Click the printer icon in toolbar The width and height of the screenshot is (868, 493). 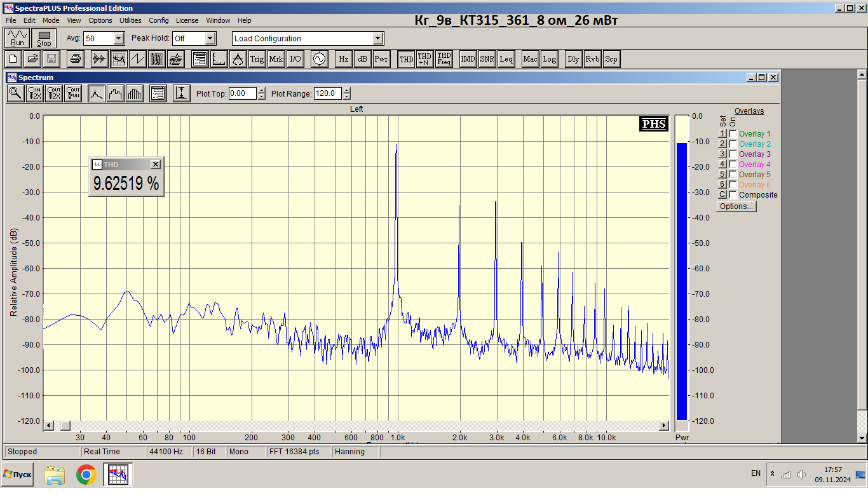pos(76,59)
